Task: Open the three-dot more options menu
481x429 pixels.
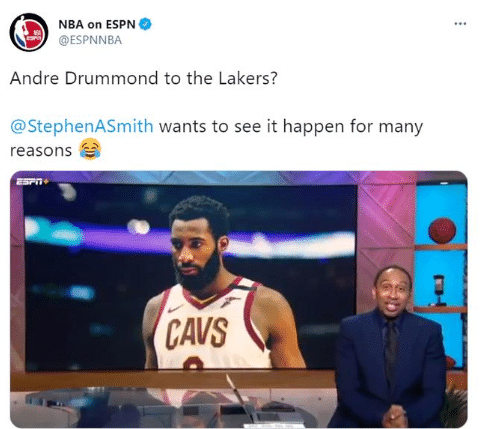Action: click(460, 24)
